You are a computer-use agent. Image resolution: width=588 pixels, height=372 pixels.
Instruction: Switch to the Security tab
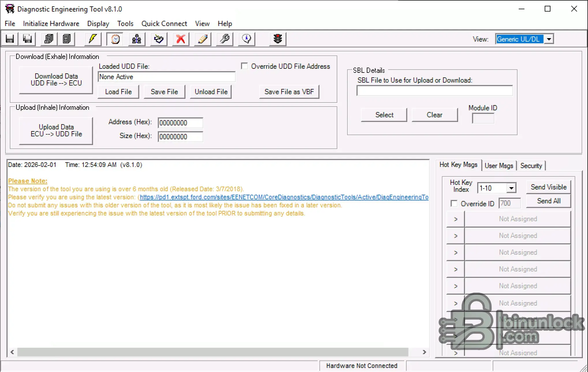531,165
